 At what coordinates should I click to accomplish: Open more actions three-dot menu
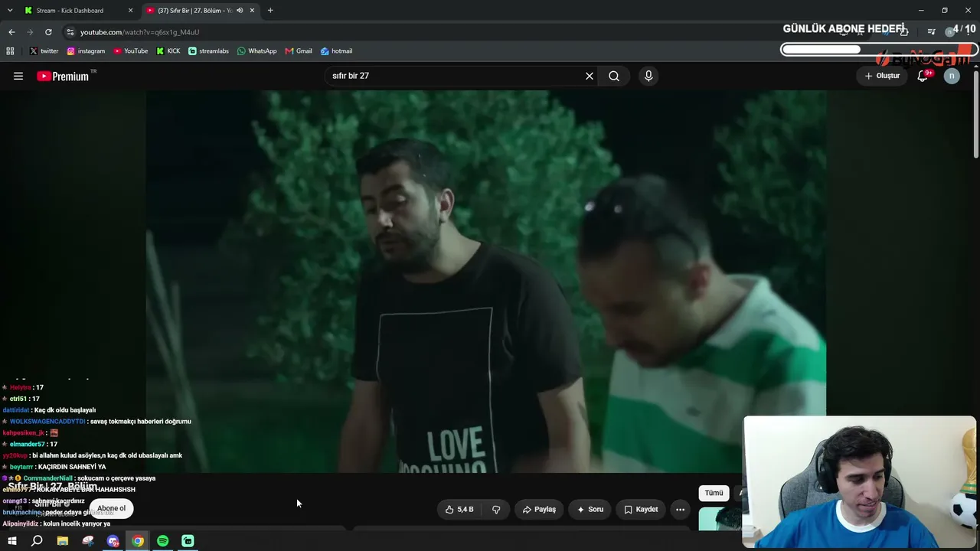(680, 510)
